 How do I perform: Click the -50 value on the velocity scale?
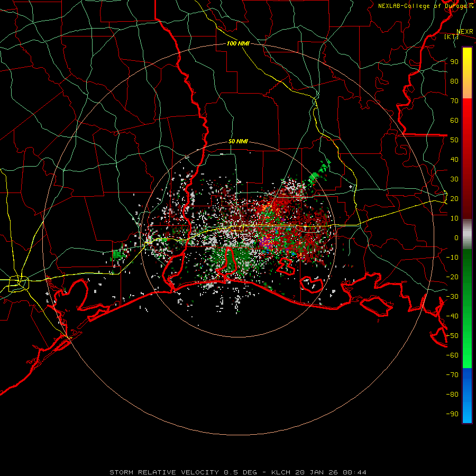point(452,336)
